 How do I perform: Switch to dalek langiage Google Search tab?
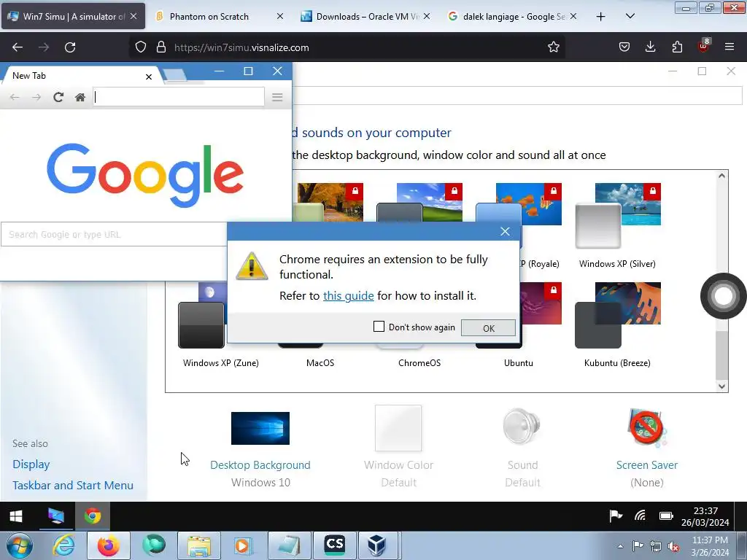[512, 17]
